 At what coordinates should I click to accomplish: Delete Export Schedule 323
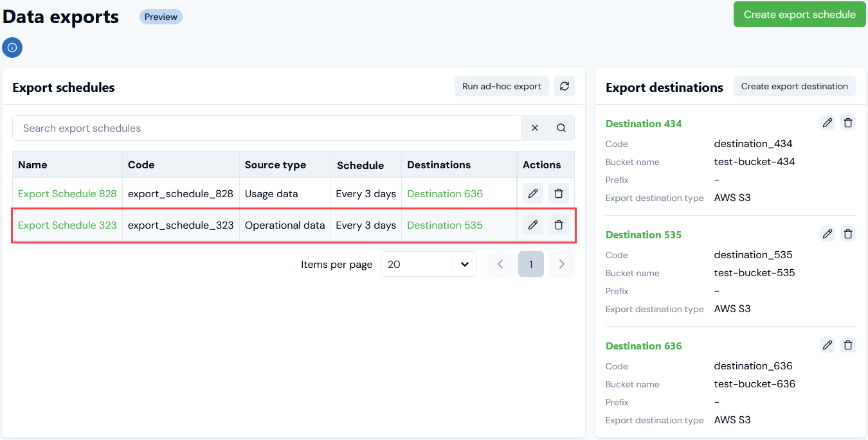pos(559,225)
